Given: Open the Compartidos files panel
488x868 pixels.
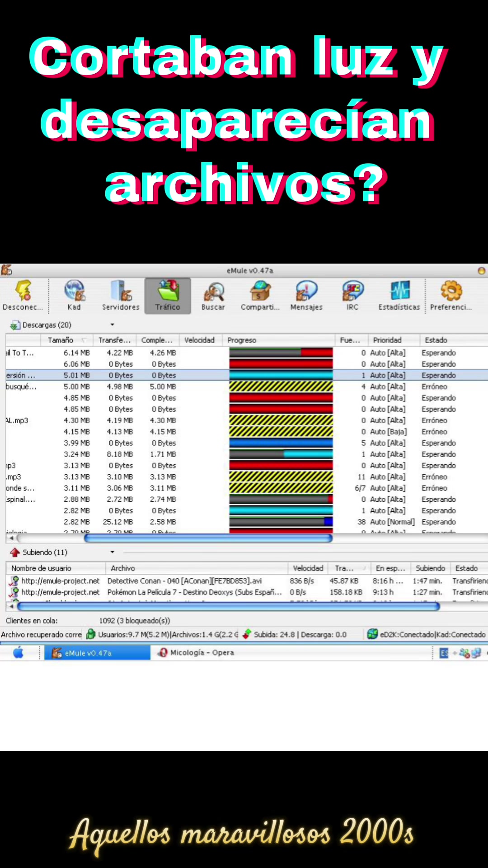Looking at the screenshot, I should 260,295.
